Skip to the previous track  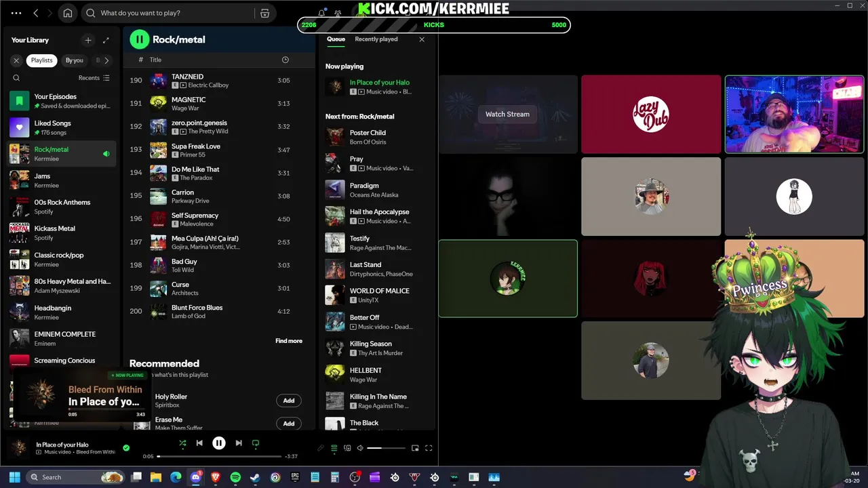click(x=199, y=443)
